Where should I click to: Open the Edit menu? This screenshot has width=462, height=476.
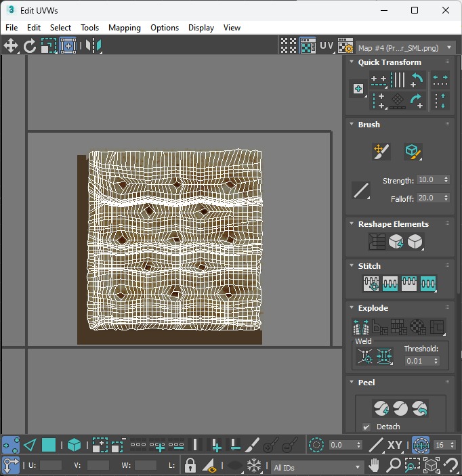(34, 28)
